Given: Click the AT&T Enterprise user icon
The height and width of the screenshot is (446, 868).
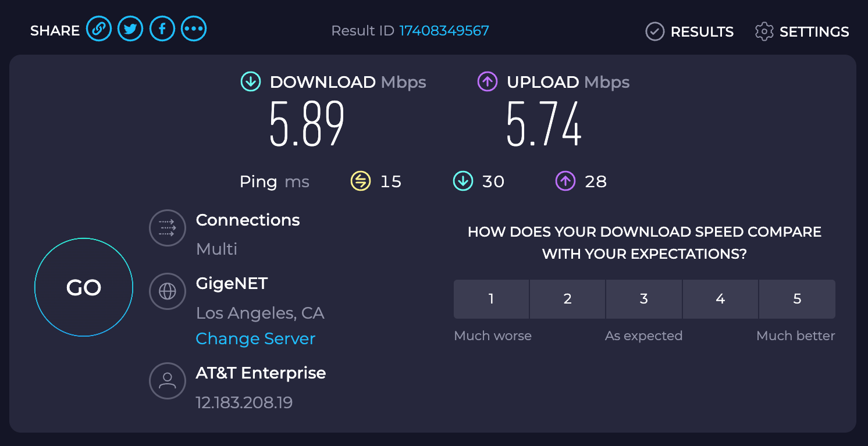Looking at the screenshot, I should pyautogui.click(x=168, y=380).
